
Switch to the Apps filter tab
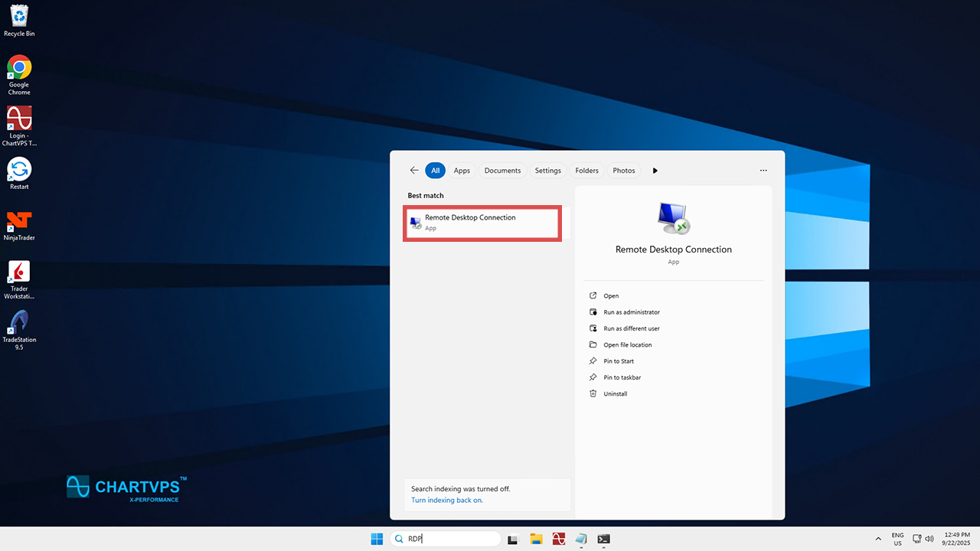[462, 171]
